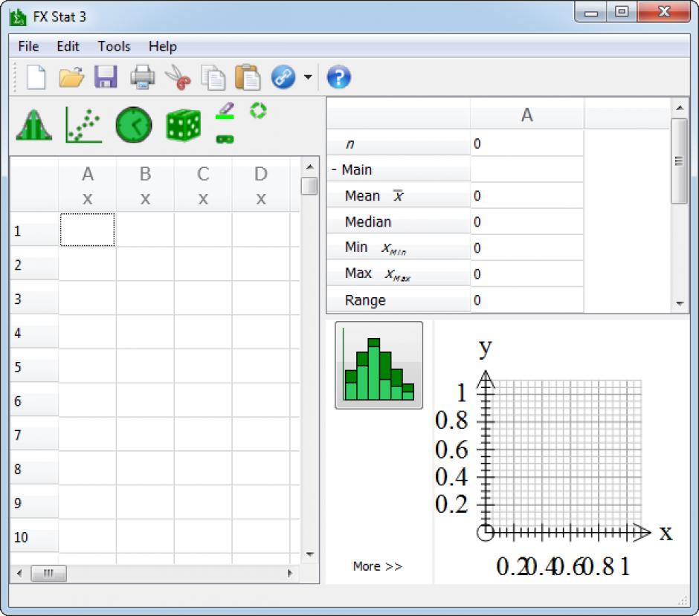699x616 pixels.
Task: Click scroll-down arrow of spreadsheet scrollbar
Action: (310, 554)
